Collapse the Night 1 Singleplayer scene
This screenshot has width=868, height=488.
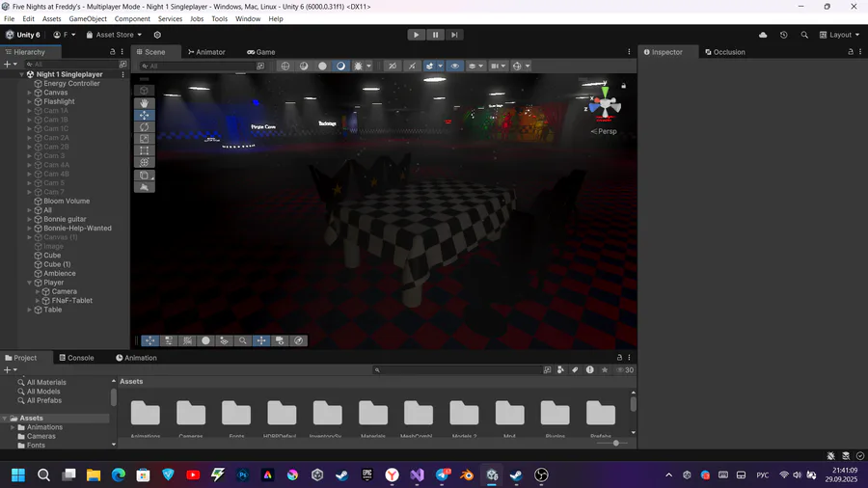click(x=21, y=74)
